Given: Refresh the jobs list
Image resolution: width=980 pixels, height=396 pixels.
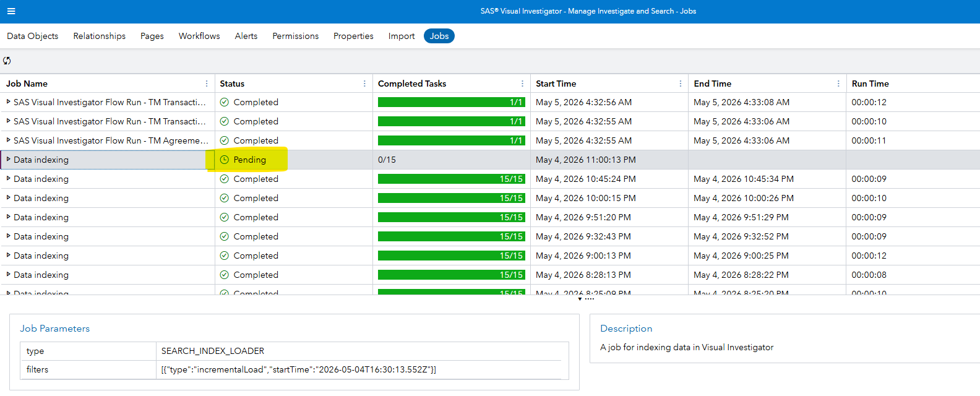Looking at the screenshot, I should click(7, 61).
